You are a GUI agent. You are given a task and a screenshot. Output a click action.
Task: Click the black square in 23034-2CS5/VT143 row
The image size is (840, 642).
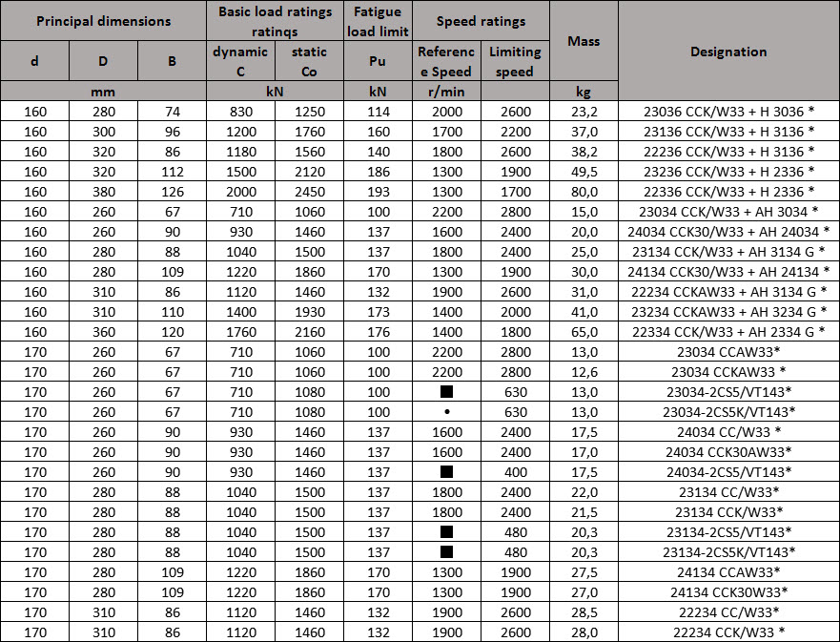click(445, 392)
